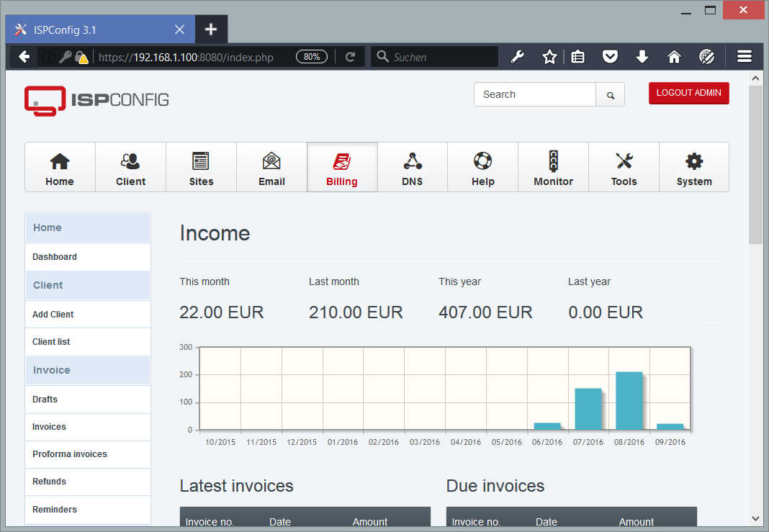Viewport: 769px width, 532px height.
Task: Open the Monitor module
Action: (x=553, y=167)
